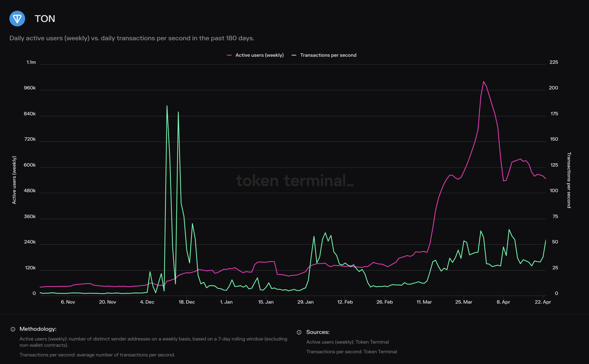Click the TON logo icon
Viewport: 589px width, 364px height.
pyautogui.click(x=17, y=19)
